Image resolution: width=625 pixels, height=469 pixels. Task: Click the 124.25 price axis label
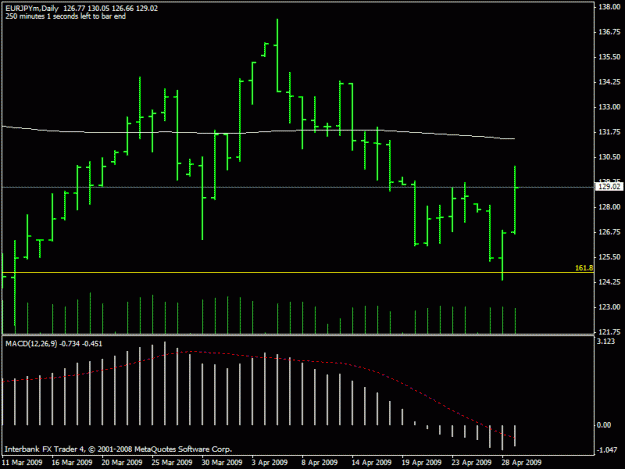[609, 282]
